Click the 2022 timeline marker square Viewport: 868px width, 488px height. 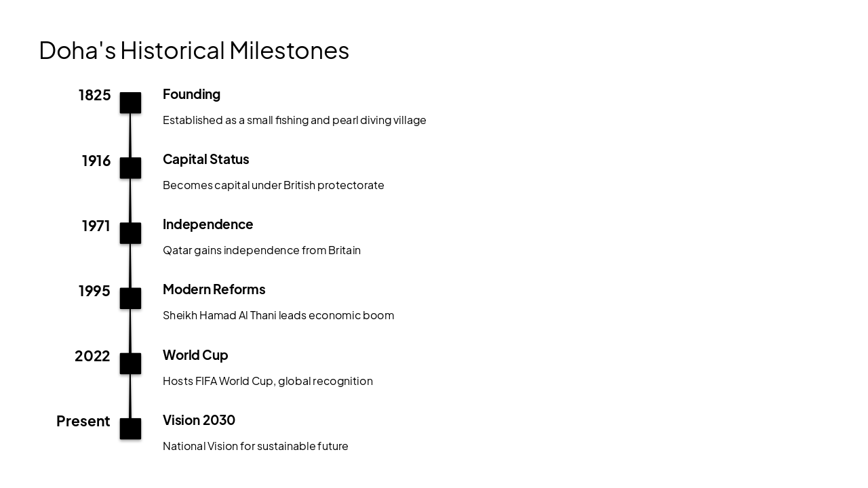click(130, 363)
